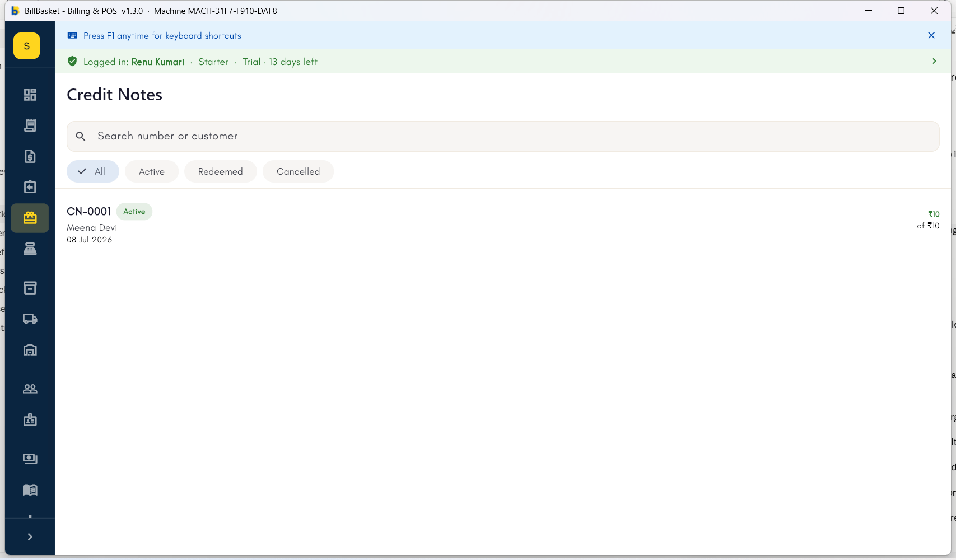This screenshot has height=560, width=956.
Task: Open the invoice document icon with rupee symbol
Action: tap(30, 156)
